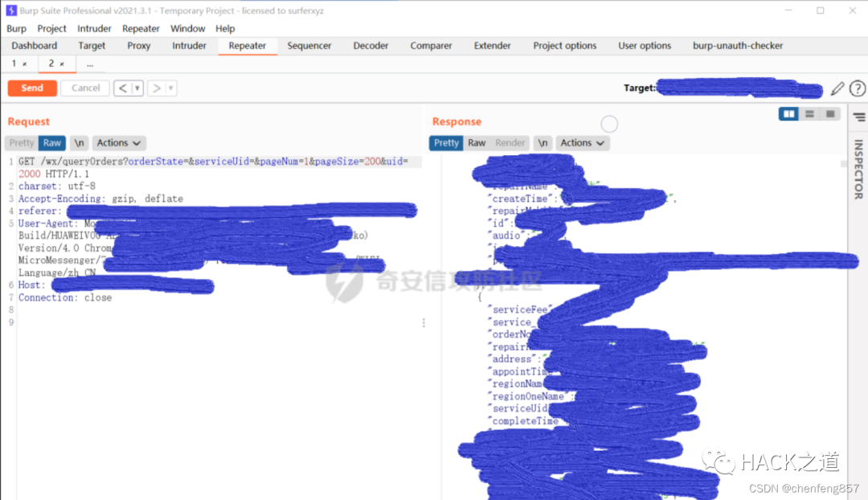Select side-by-side layout view icon
868x500 pixels.
coord(788,113)
